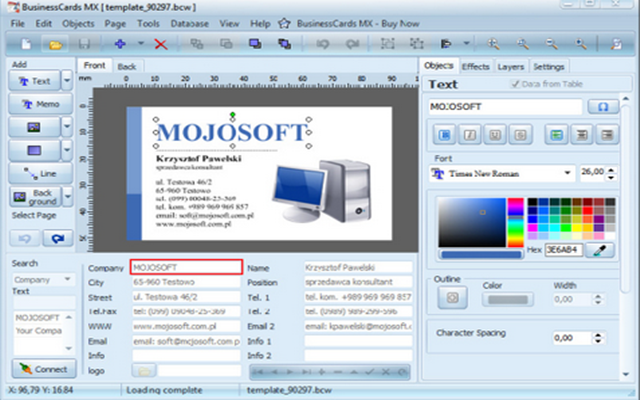
Task: Go to next page under Select Page
Action: pos(58,238)
